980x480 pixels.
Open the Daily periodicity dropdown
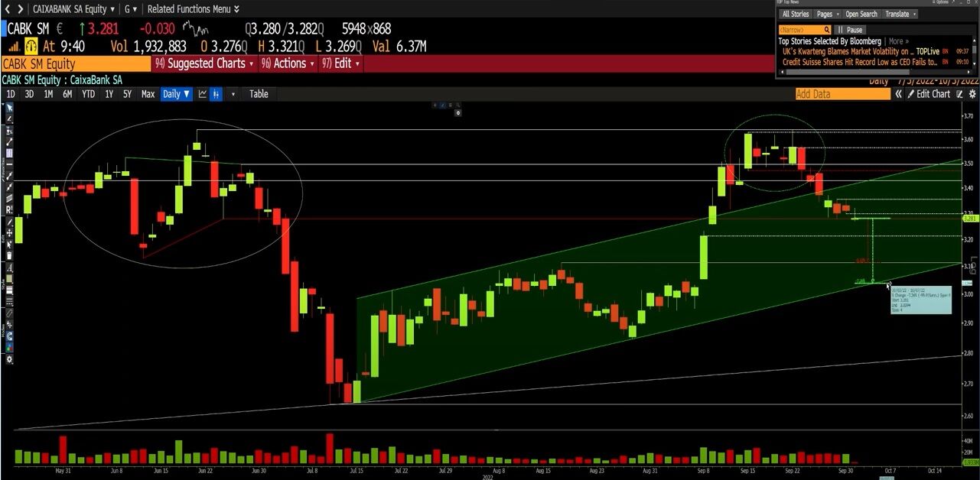coord(176,94)
